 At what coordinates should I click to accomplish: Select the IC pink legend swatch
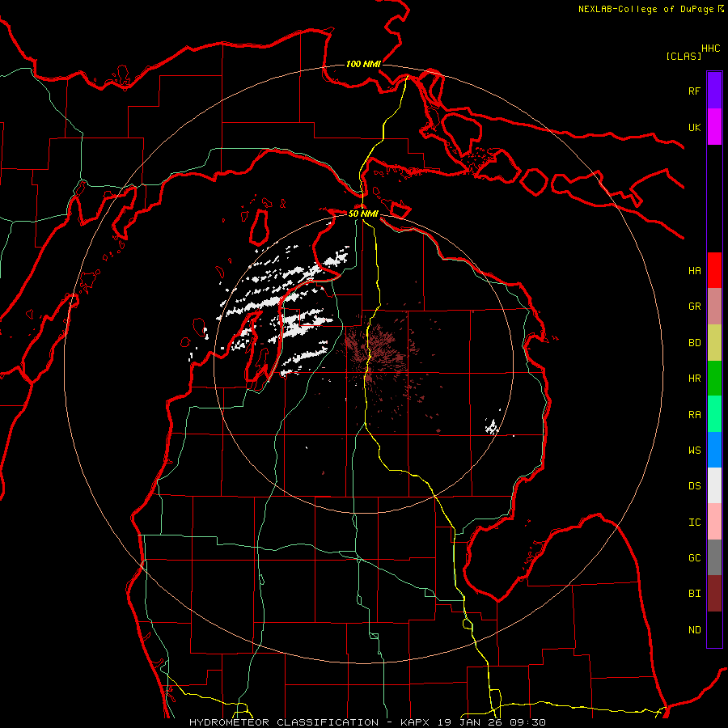[714, 522]
